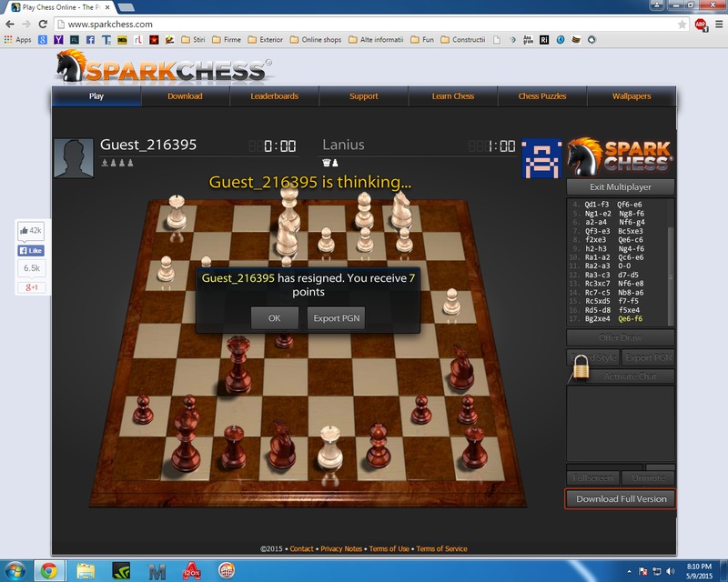Click the Offer Draw button
The height and width of the screenshot is (582, 728).
pos(621,337)
